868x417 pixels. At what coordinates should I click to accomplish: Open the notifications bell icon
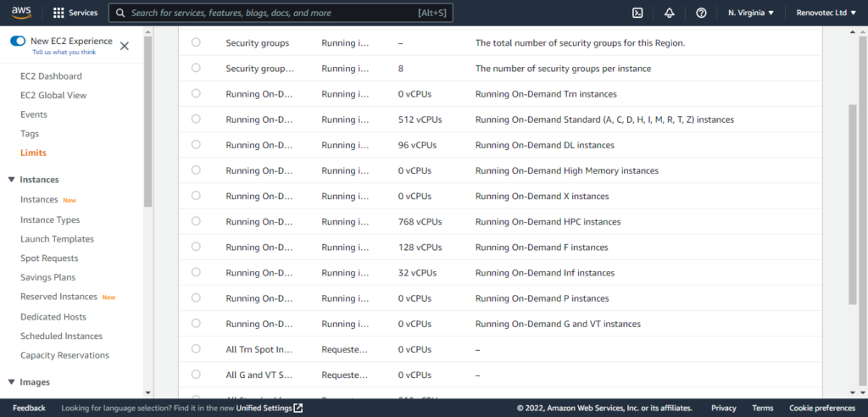point(670,13)
